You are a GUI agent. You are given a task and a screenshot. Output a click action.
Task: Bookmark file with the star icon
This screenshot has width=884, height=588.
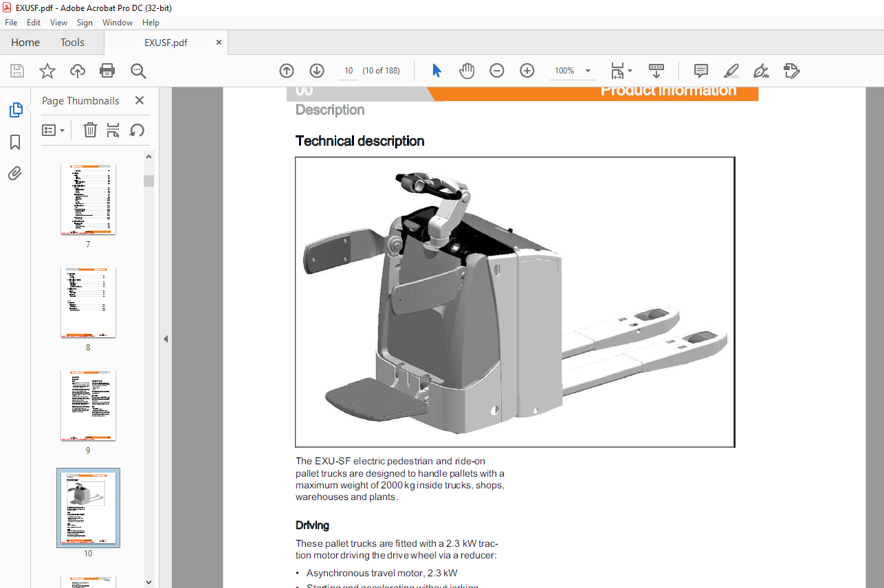click(x=47, y=71)
